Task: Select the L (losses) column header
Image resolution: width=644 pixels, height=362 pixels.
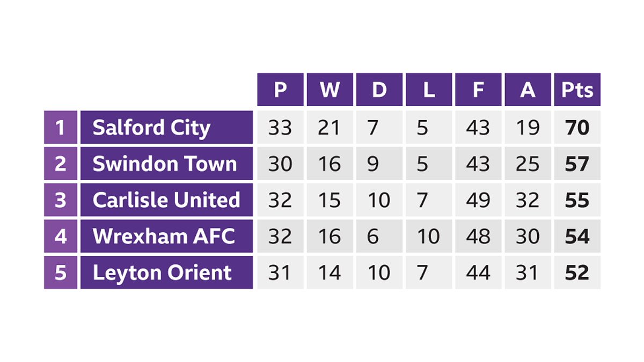Action: point(428,90)
